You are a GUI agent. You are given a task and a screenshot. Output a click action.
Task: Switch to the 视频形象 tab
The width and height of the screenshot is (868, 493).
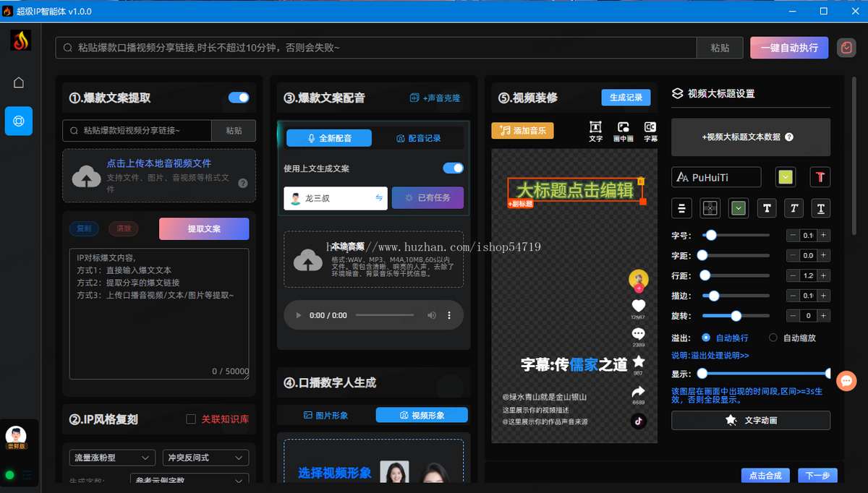(x=422, y=415)
